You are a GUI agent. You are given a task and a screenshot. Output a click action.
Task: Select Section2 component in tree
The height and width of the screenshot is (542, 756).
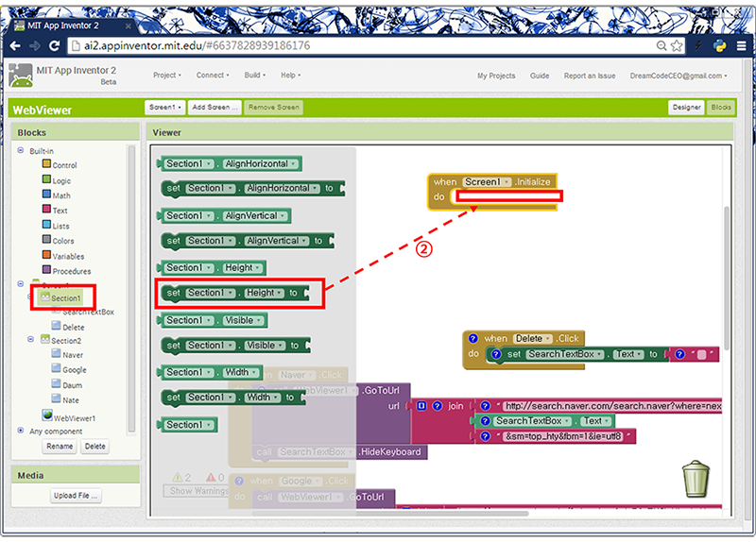[60, 340]
